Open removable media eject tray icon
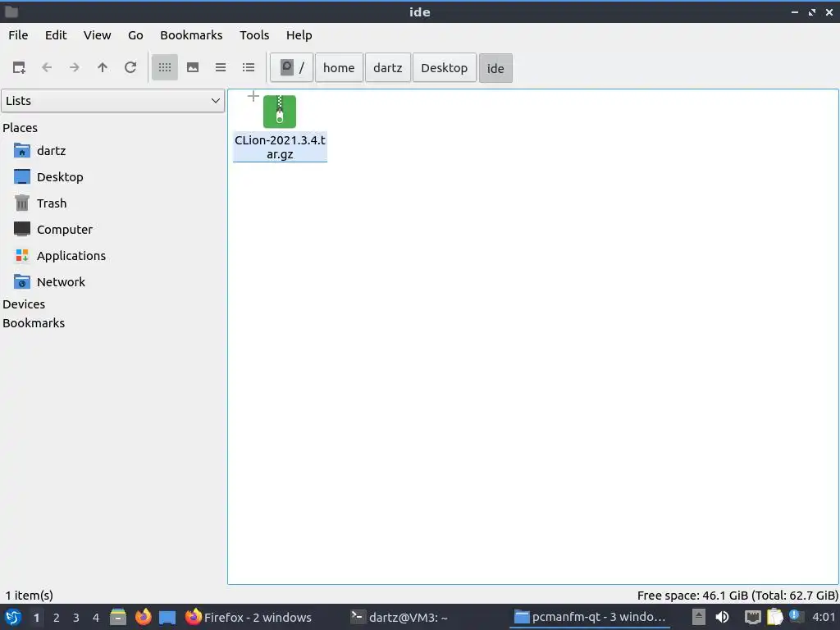 (699, 617)
